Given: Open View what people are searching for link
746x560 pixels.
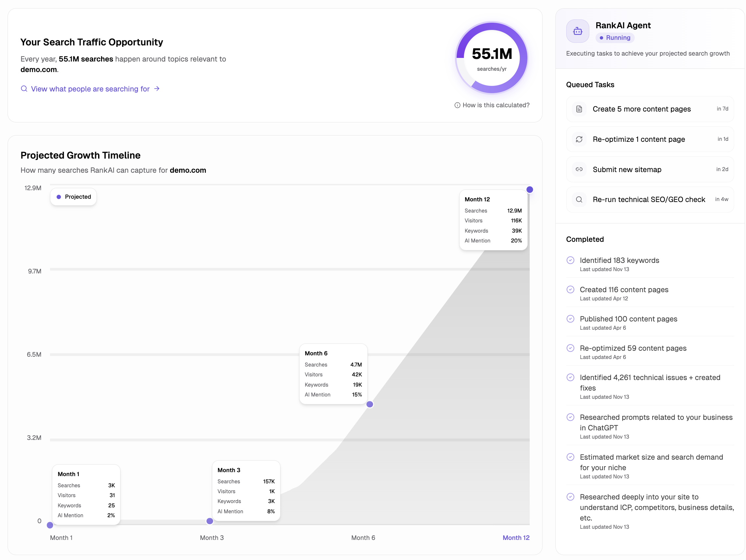Looking at the screenshot, I should click(90, 89).
